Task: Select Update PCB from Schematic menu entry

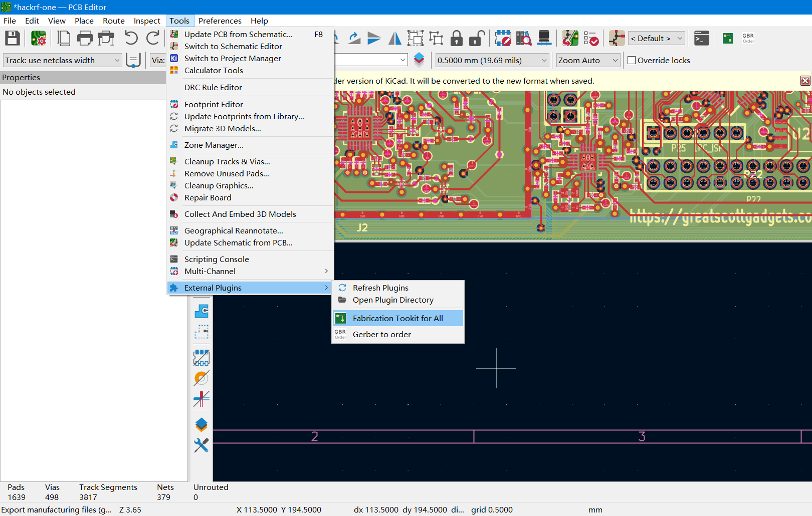Action: pos(251,34)
